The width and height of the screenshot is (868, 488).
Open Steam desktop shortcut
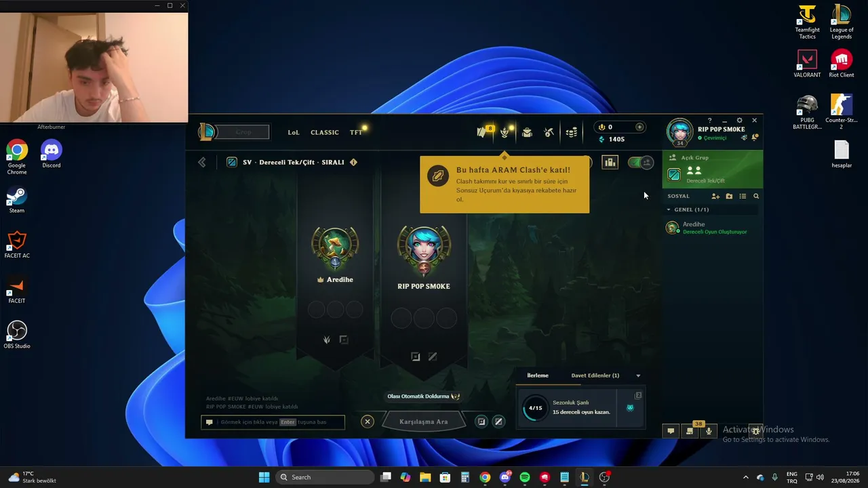[x=17, y=200]
